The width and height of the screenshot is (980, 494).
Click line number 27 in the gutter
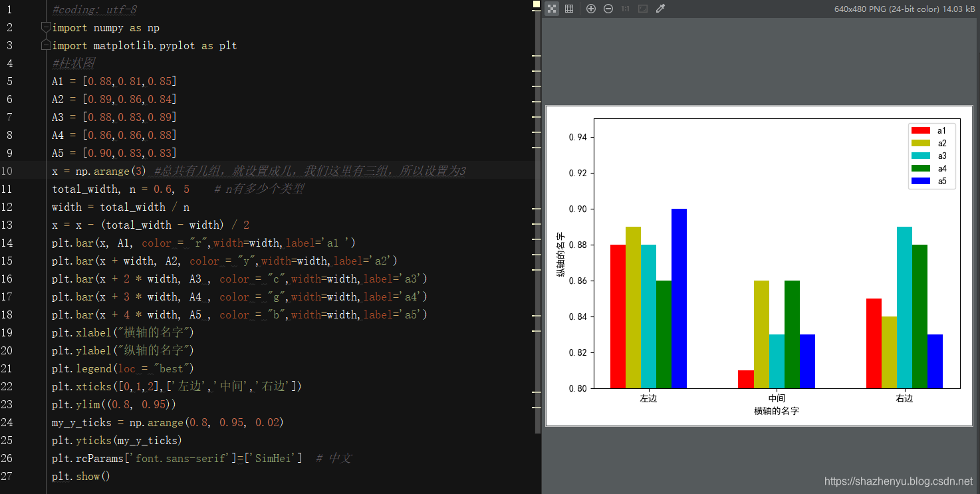click(7, 476)
